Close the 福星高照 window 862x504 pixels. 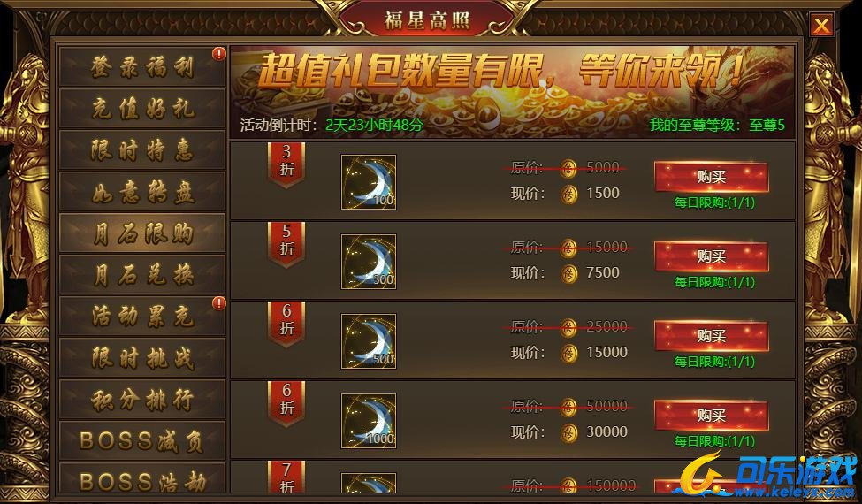(821, 26)
